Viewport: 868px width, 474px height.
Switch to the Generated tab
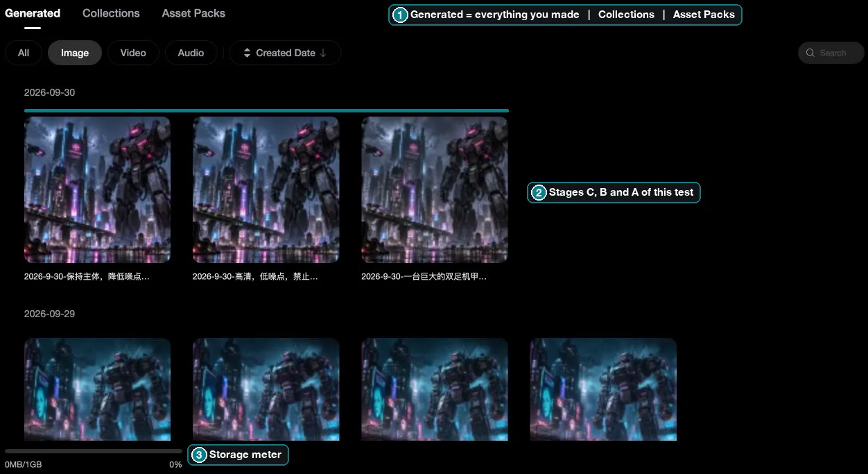coord(33,13)
